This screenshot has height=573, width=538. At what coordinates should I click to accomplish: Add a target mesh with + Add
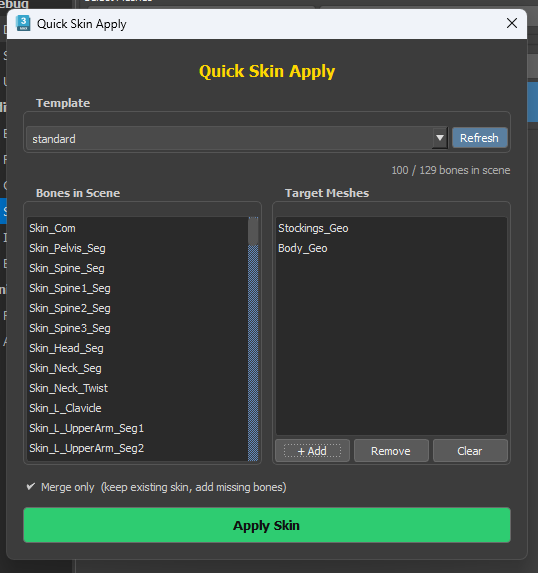[312, 451]
